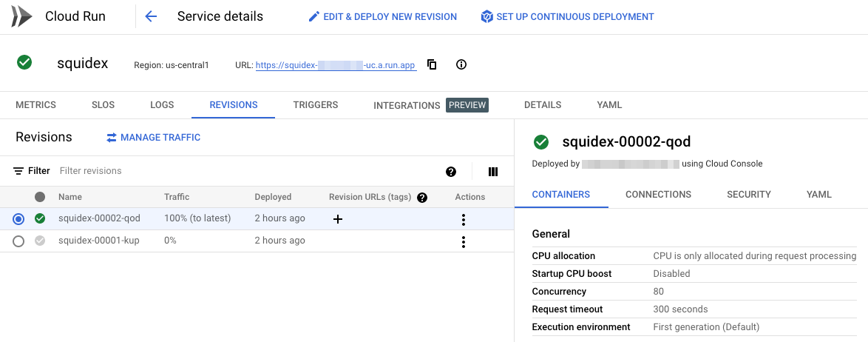Image resolution: width=868 pixels, height=342 pixels.
Task: Click Set Up Continuous Deployment
Action: click(567, 16)
